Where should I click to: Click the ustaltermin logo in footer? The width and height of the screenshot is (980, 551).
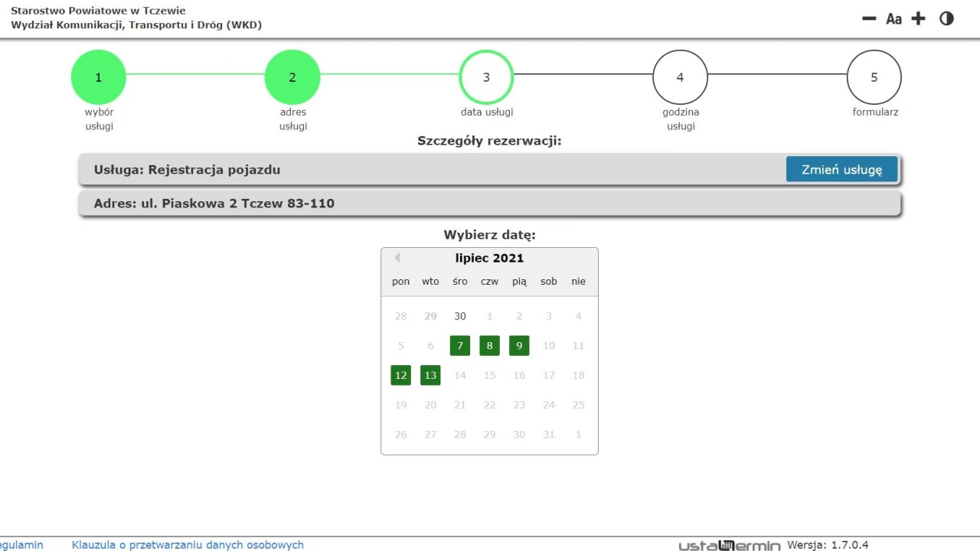[730, 546]
